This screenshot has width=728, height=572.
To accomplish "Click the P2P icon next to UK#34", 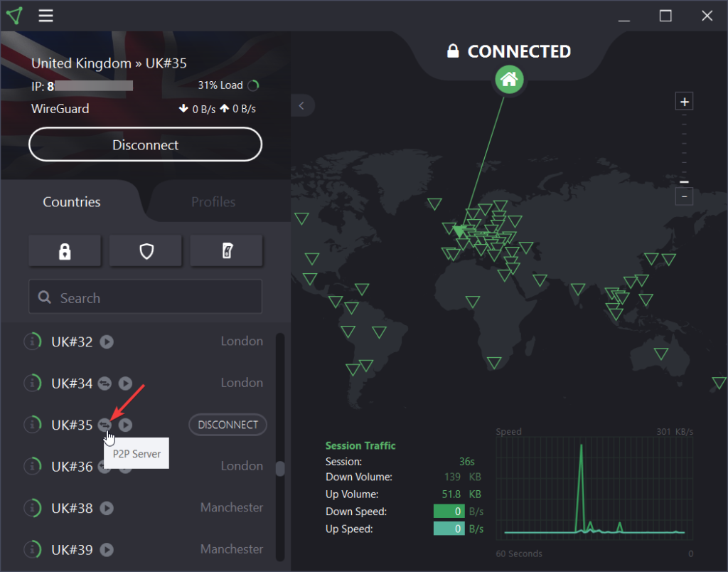I will (105, 383).
